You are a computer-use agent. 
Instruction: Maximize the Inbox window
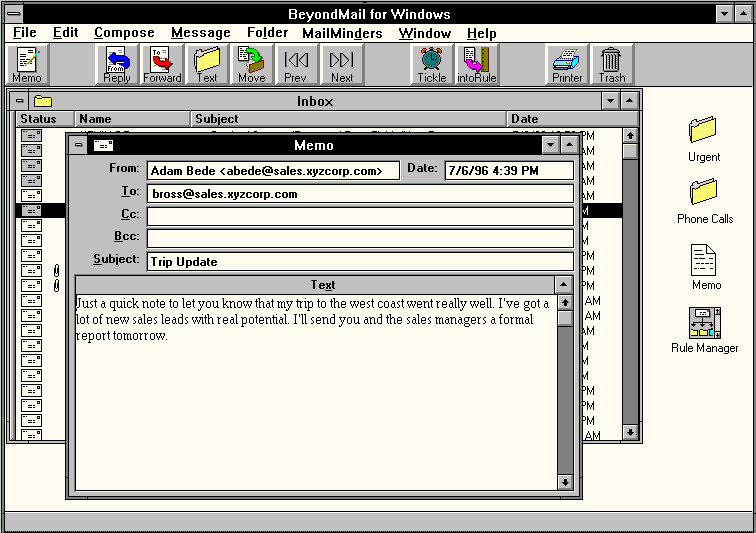(x=629, y=101)
